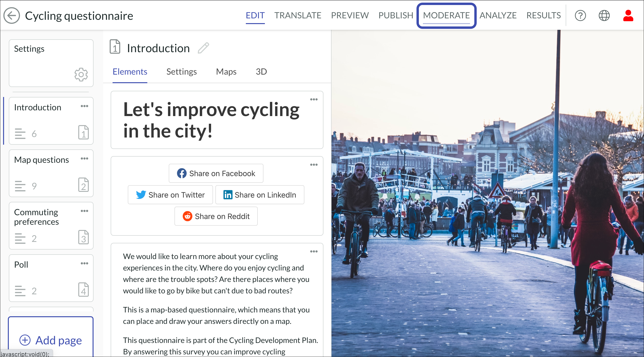This screenshot has height=357, width=644.
Task: Select the Maps sub-tab
Action: click(x=226, y=72)
